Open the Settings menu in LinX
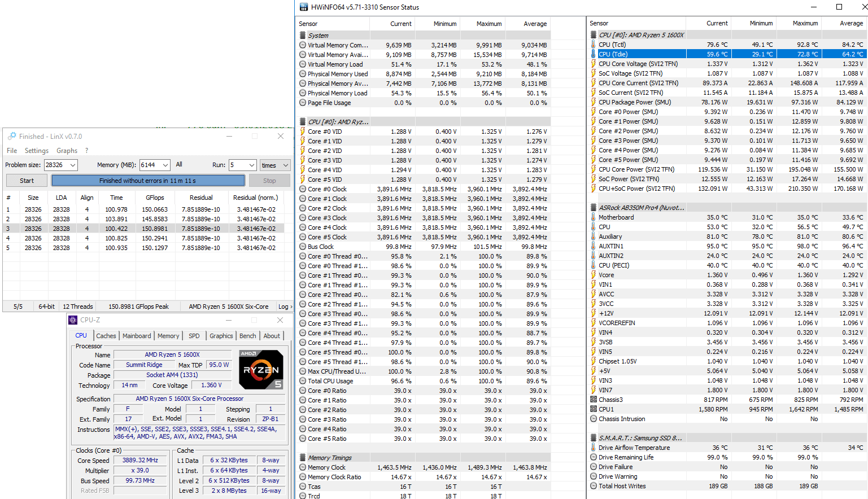Viewport: 868px width, 499px height. pos(37,151)
